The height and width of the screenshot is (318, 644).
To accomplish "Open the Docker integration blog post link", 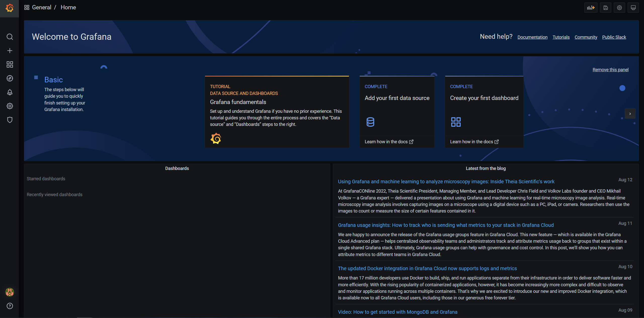I will pos(427,268).
